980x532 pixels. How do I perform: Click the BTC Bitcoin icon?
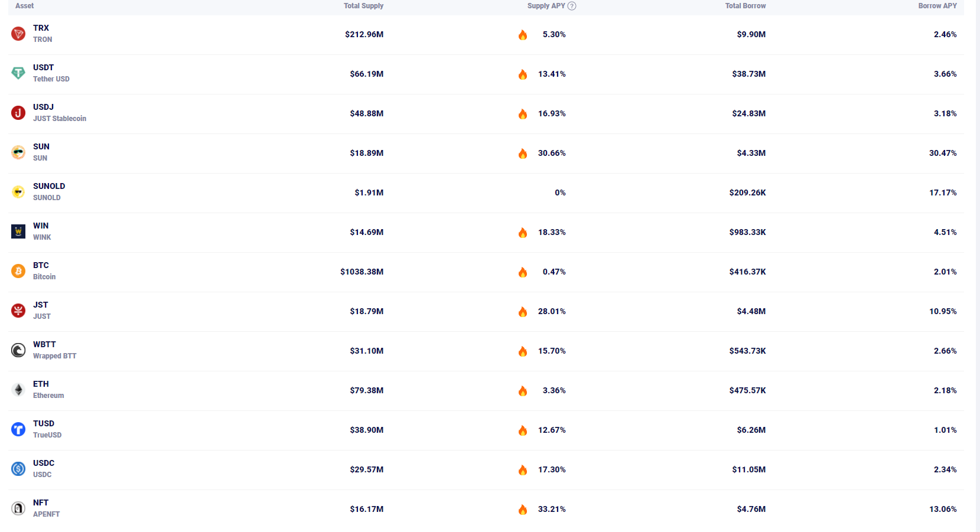click(18, 271)
